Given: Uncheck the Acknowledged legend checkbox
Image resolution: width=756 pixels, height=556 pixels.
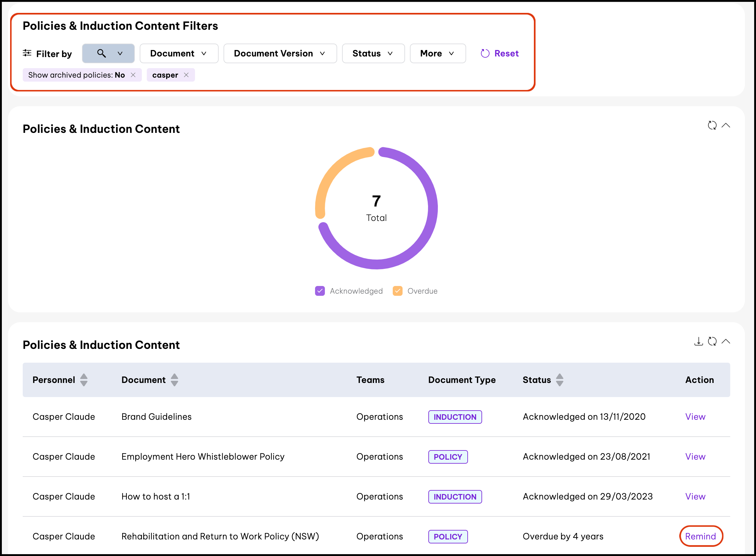Looking at the screenshot, I should coord(320,291).
